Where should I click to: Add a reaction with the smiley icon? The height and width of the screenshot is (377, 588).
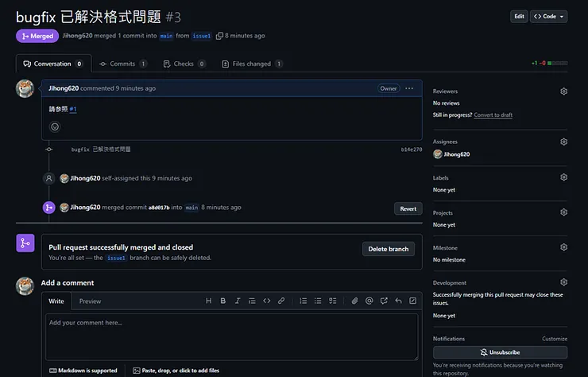pos(55,127)
